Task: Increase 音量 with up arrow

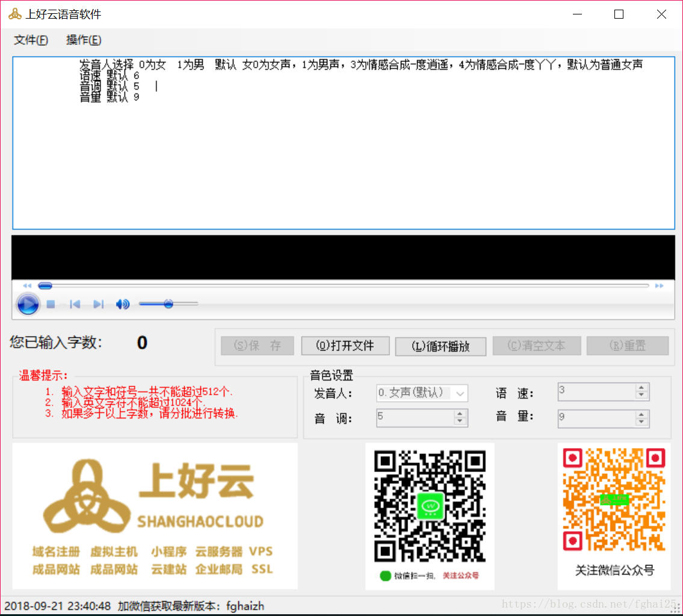Action: coord(641,415)
